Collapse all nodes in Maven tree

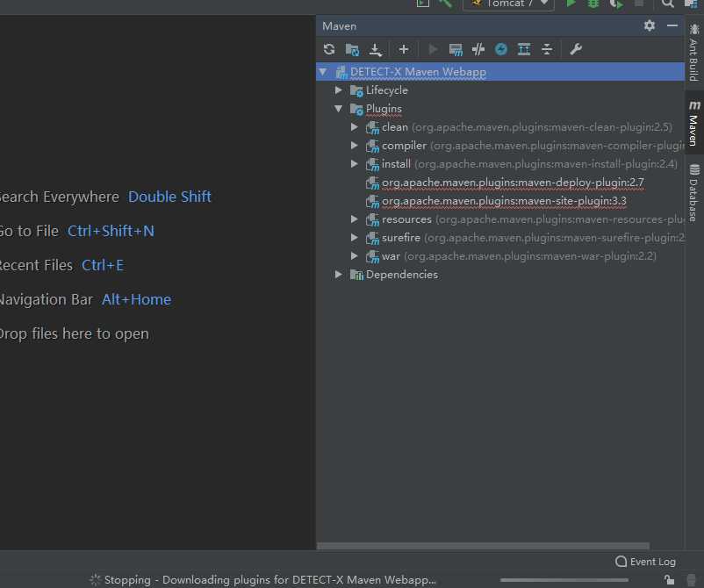point(547,49)
